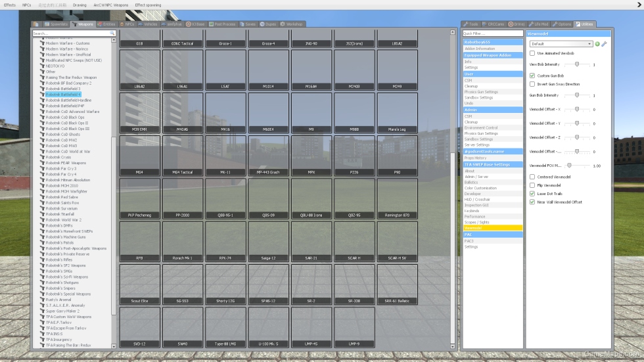Click the gun icon beside TFA Insurgency
Viewport: 644px width, 362px height.
click(42, 340)
